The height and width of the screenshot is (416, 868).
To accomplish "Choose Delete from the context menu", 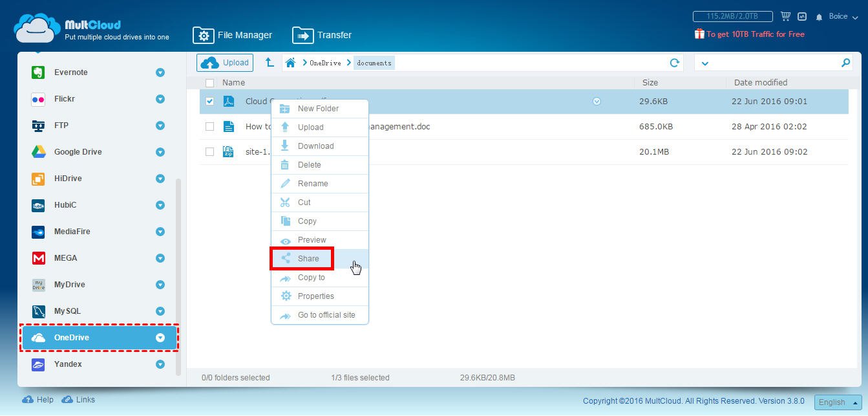I will coord(320,165).
